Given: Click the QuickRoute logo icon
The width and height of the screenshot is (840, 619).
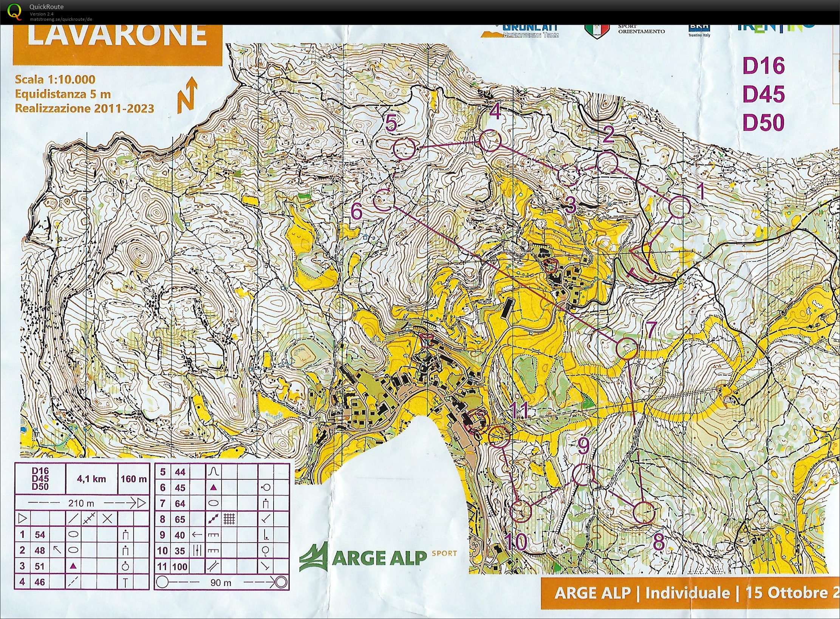Looking at the screenshot, I should coord(14,11).
